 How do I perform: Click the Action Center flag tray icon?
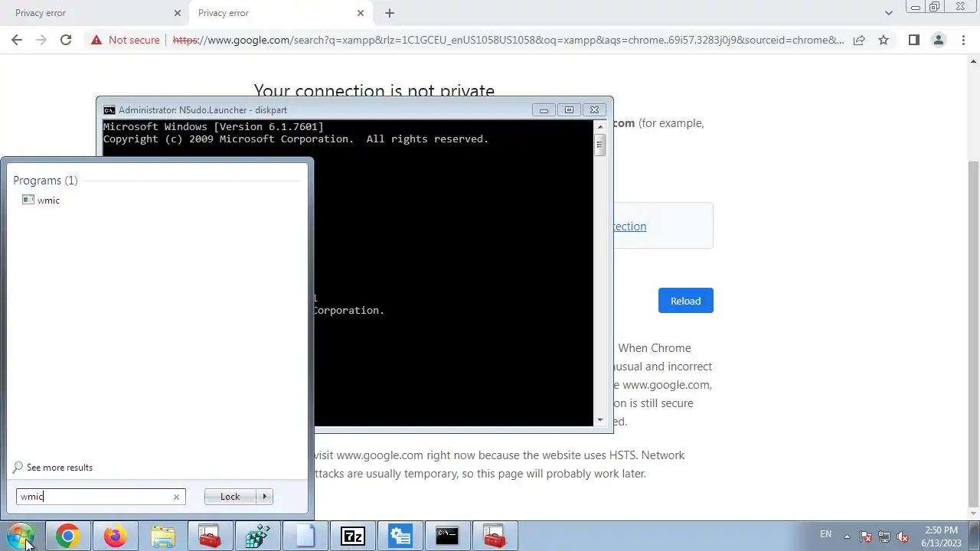(866, 536)
